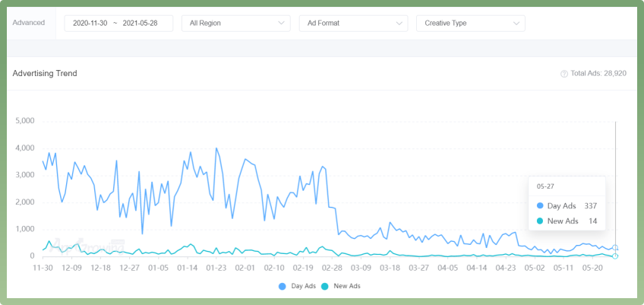Open the Creative Type selector
Viewport: 644px width, 305px height.
[470, 24]
